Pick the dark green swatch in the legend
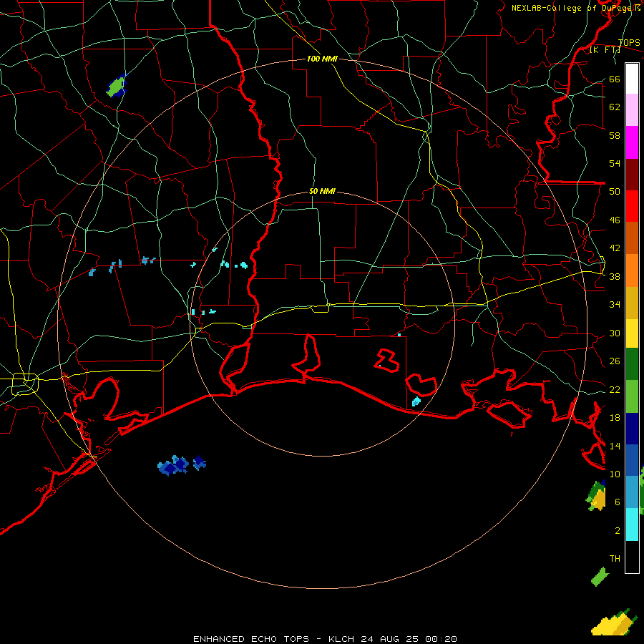 [632, 364]
